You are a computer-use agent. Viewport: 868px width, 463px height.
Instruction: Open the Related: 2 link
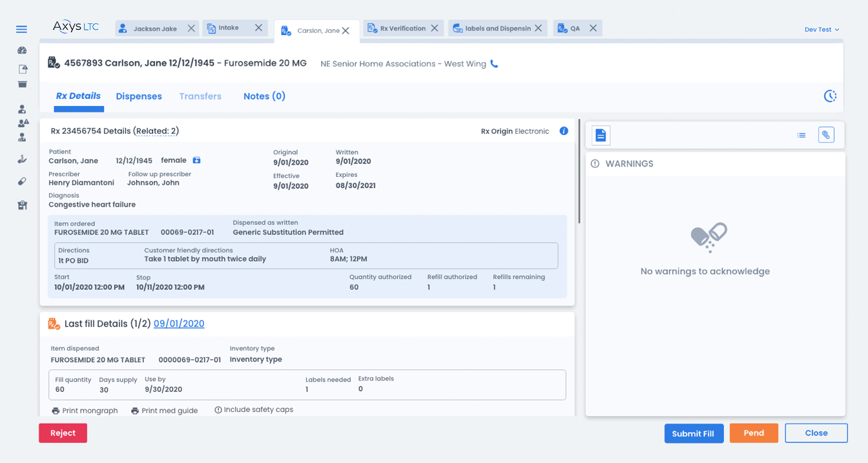coord(156,131)
